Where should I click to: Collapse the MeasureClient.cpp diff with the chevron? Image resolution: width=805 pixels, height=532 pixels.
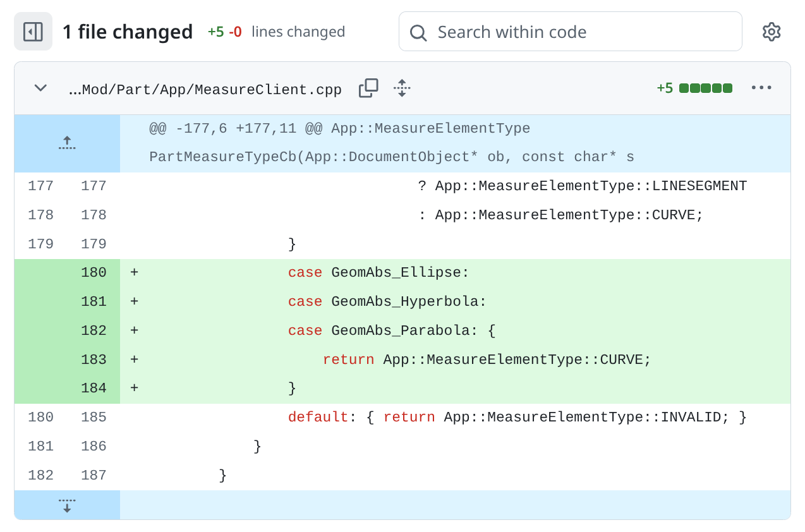click(x=40, y=88)
